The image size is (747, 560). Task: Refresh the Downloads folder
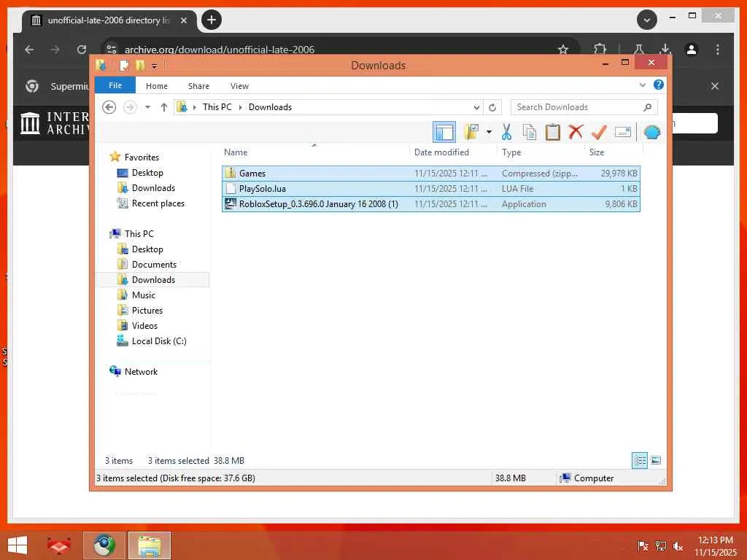pos(492,108)
